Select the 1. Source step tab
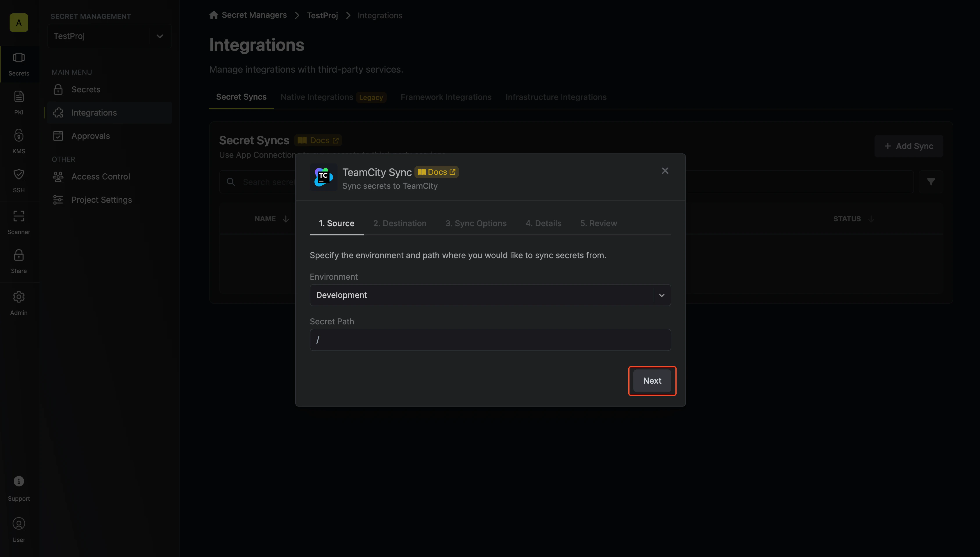 337,223
